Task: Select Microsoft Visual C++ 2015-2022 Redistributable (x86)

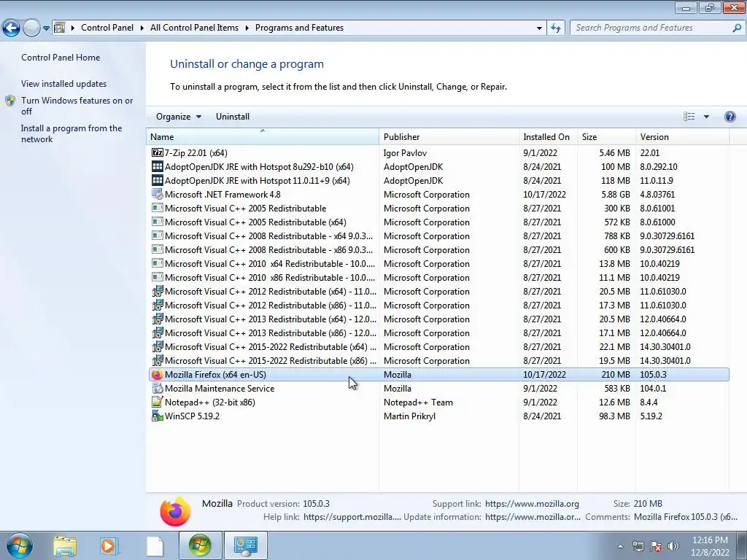Action: [x=438, y=361]
